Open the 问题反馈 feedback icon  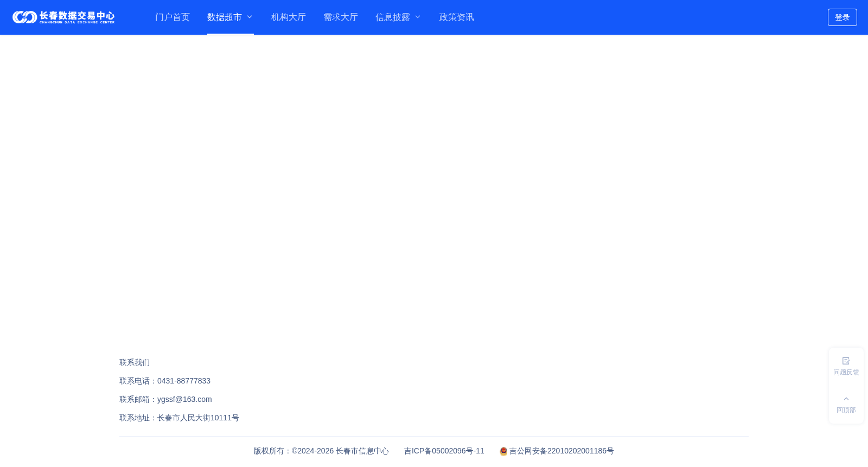846,361
